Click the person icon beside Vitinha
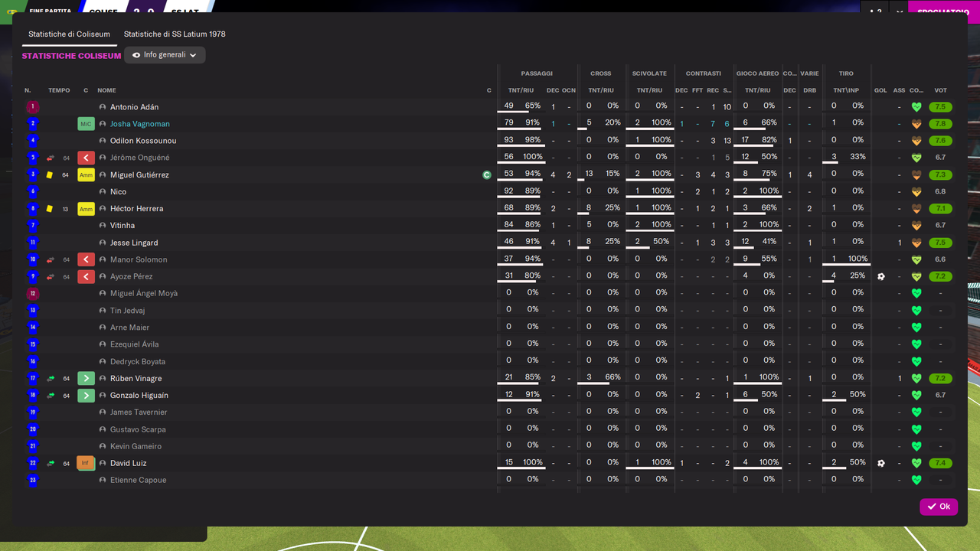980x551 pixels. click(x=103, y=225)
